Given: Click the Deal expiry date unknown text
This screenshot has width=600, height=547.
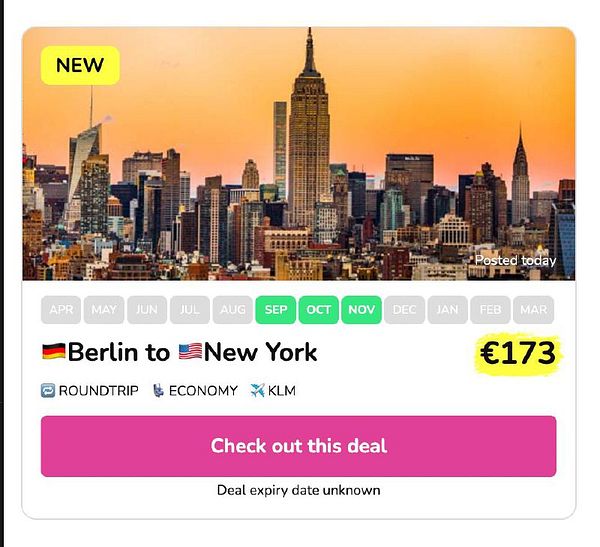Looking at the screenshot, I should tap(298, 490).
